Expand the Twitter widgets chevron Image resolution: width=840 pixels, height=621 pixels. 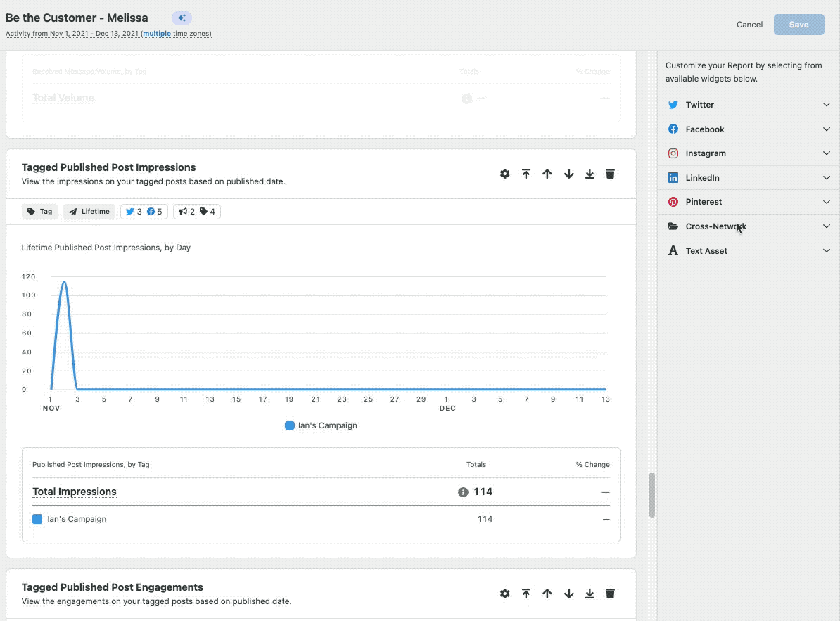point(827,105)
